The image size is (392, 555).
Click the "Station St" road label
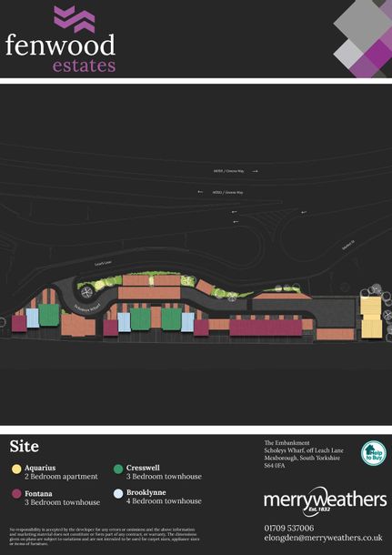tap(348, 245)
